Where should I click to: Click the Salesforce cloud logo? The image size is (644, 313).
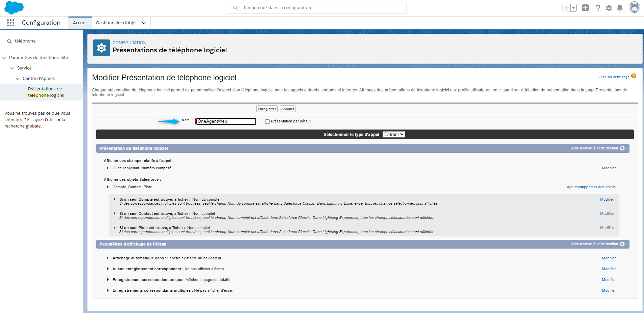14,7
